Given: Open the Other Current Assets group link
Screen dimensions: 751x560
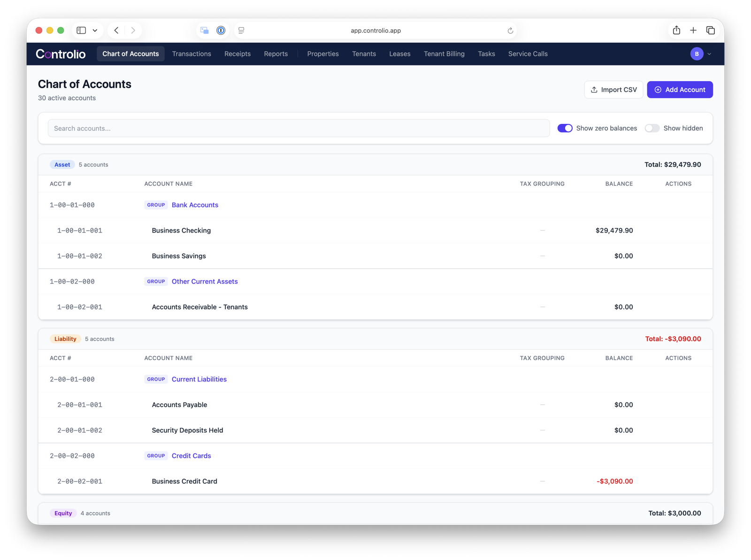Looking at the screenshot, I should [205, 281].
